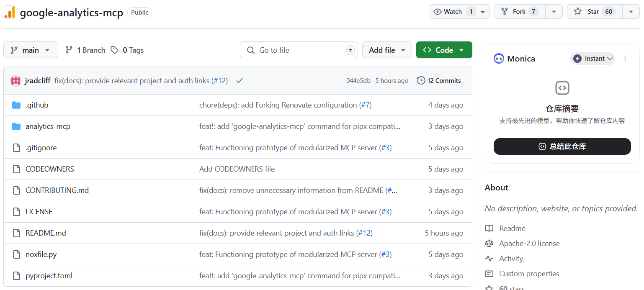This screenshot has height=290, width=644.
Task: Open the Add file dropdown
Action: tap(387, 50)
